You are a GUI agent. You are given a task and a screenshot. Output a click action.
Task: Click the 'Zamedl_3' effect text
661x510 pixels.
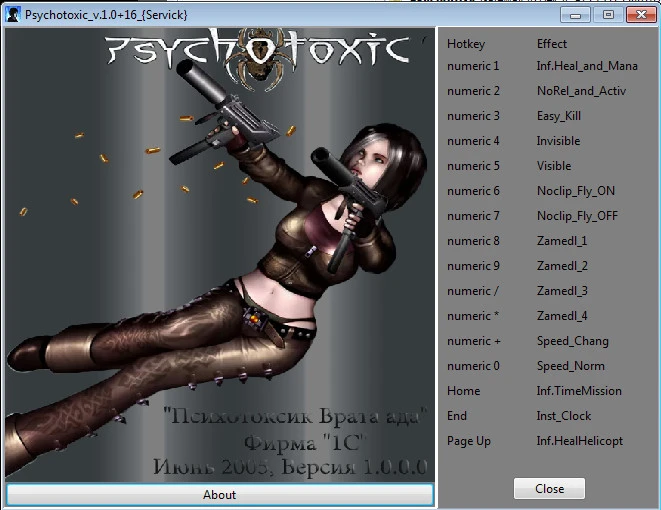562,291
